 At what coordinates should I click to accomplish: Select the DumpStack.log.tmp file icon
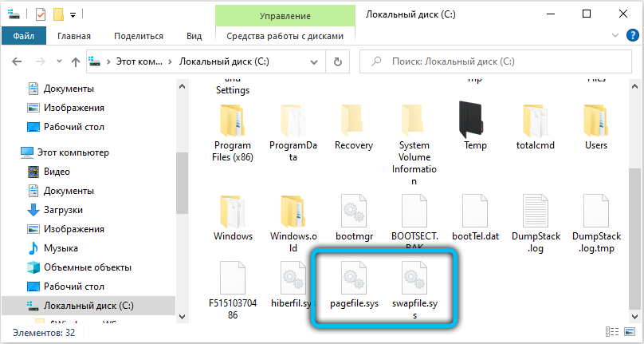tap(596, 212)
